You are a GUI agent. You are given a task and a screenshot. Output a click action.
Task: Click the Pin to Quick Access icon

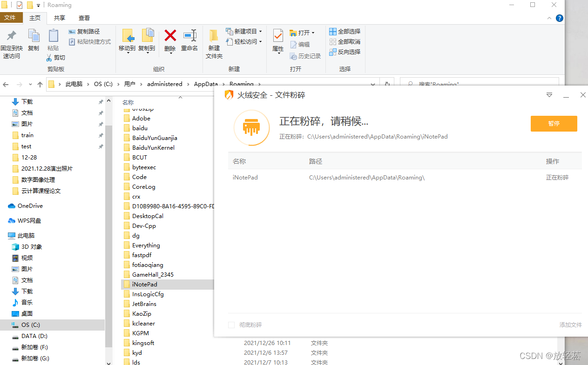pos(11,36)
